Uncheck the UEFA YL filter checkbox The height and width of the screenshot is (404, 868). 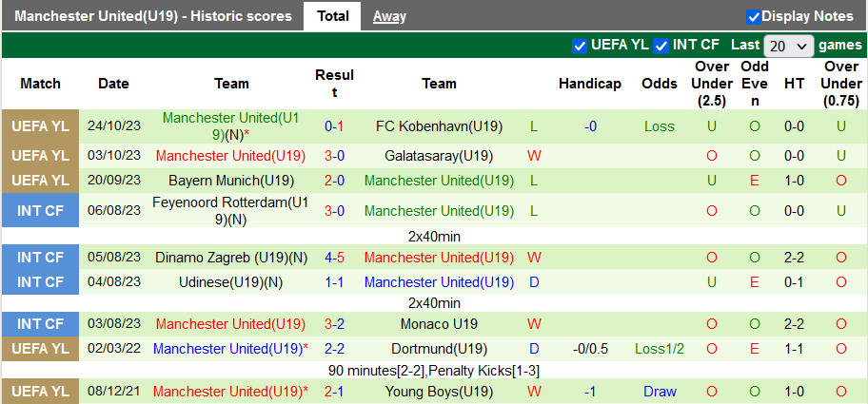tap(580, 46)
